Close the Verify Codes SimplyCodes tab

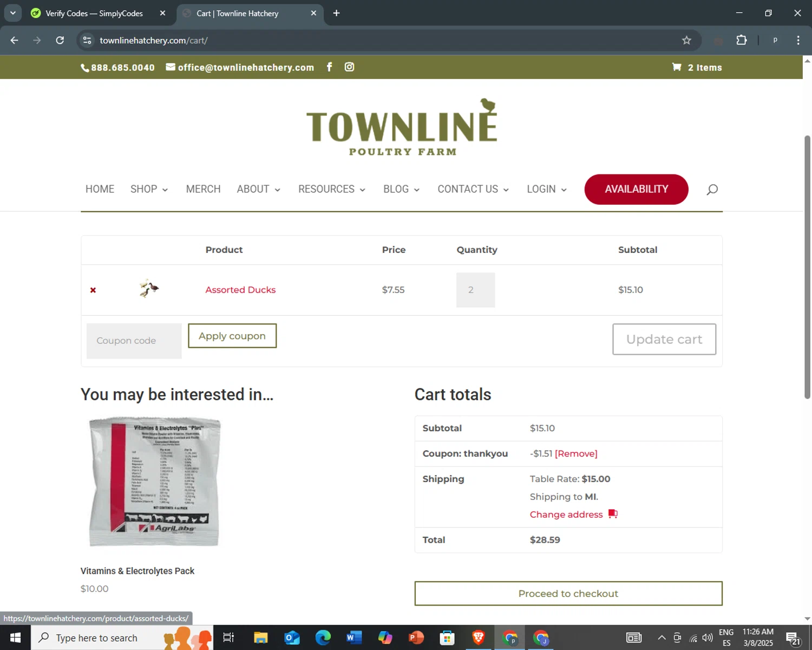(162, 13)
